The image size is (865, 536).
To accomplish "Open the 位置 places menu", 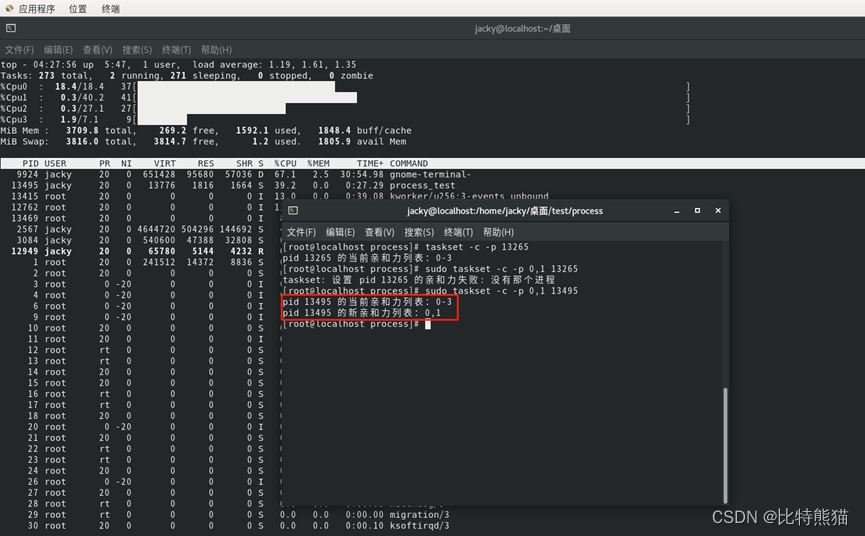I will [x=77, y=9].
